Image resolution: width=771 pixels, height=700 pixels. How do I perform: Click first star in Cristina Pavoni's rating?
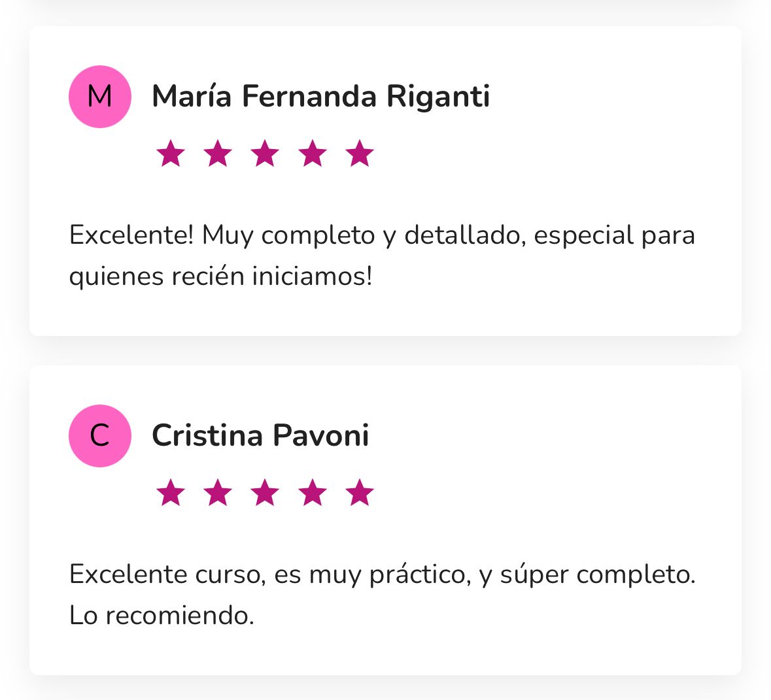(x=171, y=493)
